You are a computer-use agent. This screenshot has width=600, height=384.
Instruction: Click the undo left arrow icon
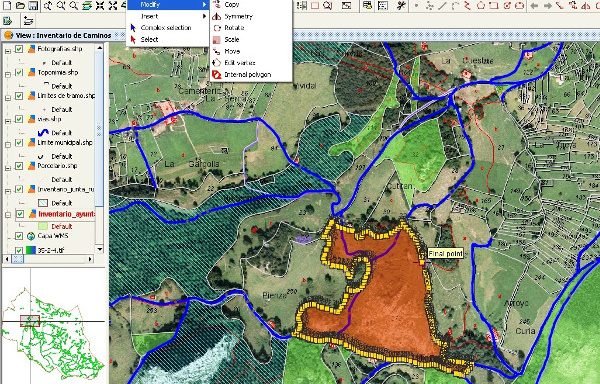coord(535,5)
